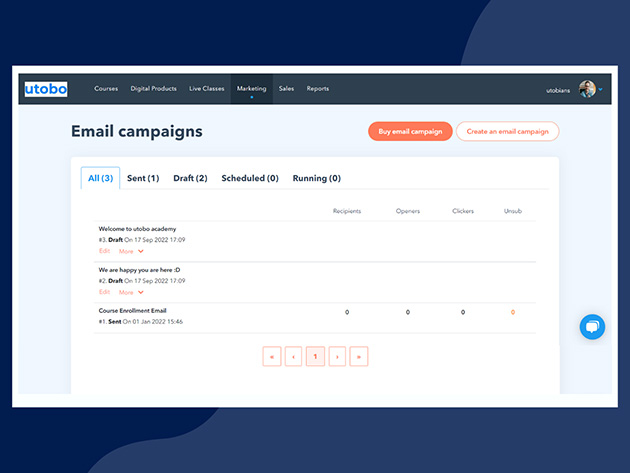Edit the Welcome to utobo academy draft
This screenshot has height=473, width=630.
104,251
